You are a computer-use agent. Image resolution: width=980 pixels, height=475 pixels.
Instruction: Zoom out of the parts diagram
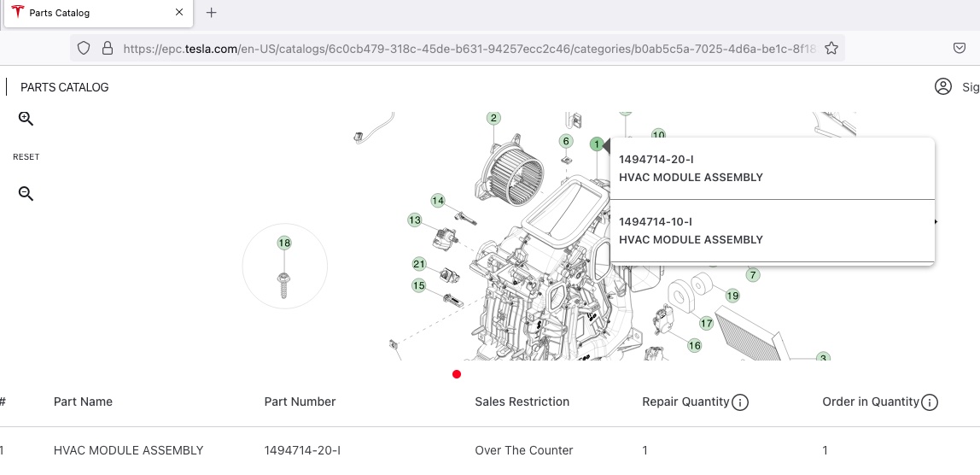(26, 194)
